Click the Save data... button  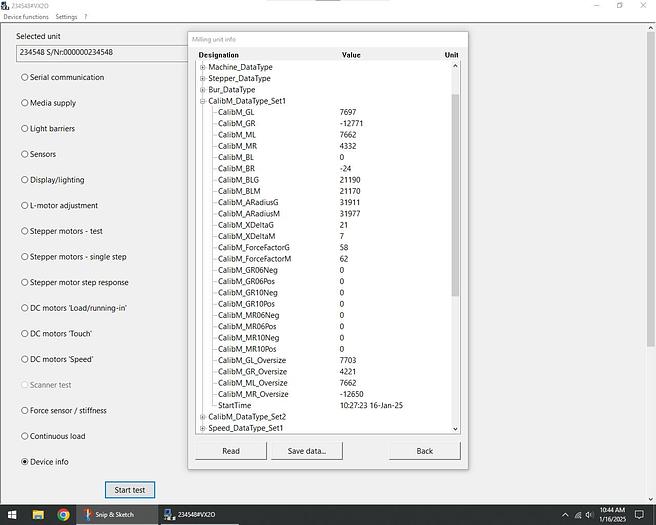click(306, 451)
